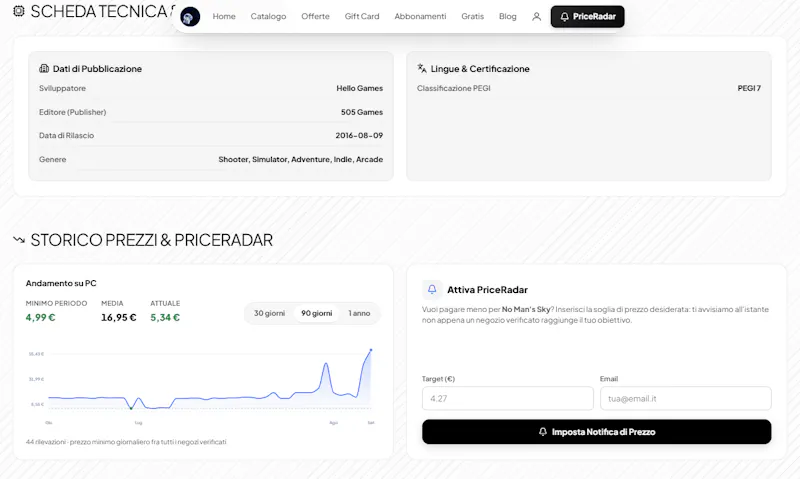Click the Target (€) input field
Image resolution: width=800 pixels, height=479 pixels.
point(508,398)
